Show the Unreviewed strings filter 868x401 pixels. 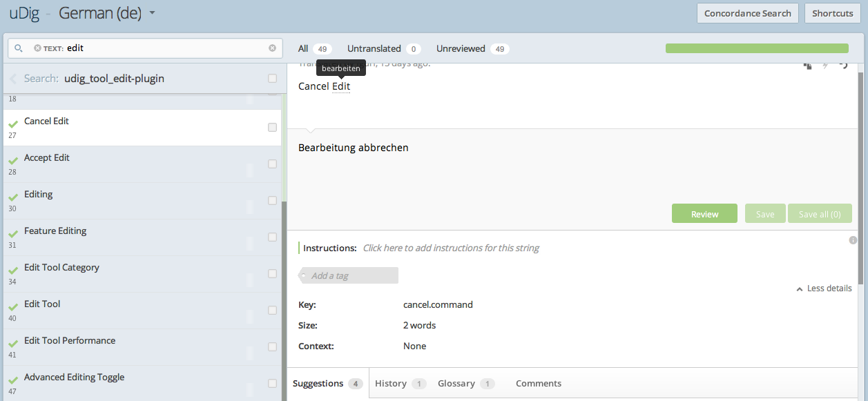click(x=472, y=49)
